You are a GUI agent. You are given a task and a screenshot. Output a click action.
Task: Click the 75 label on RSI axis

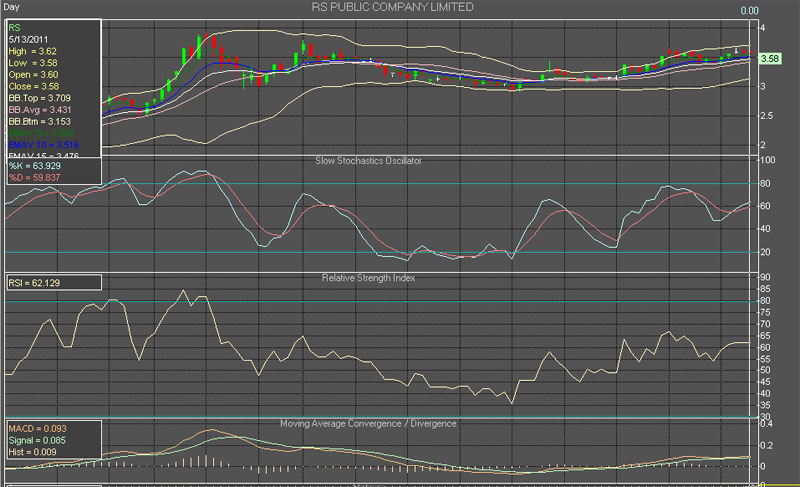[765, 312]
